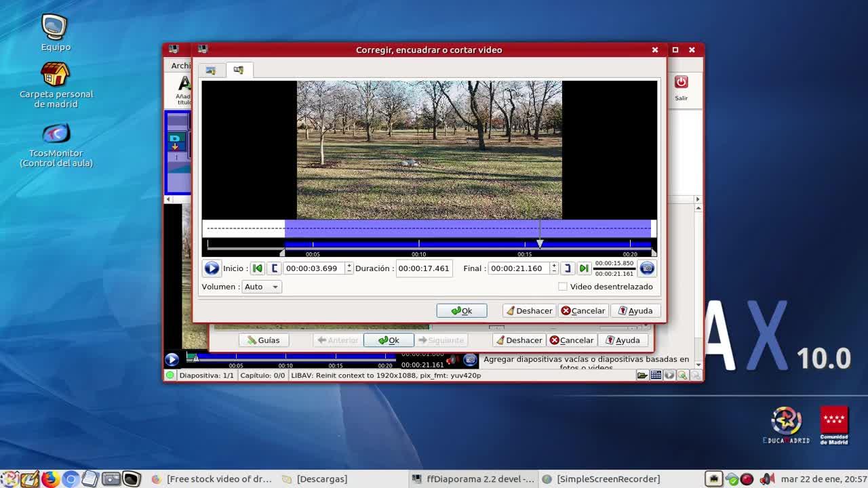Viewport: 868px width, 488px height.
Task: Open the image correction tab icon
Action: [x=211, y=70]
